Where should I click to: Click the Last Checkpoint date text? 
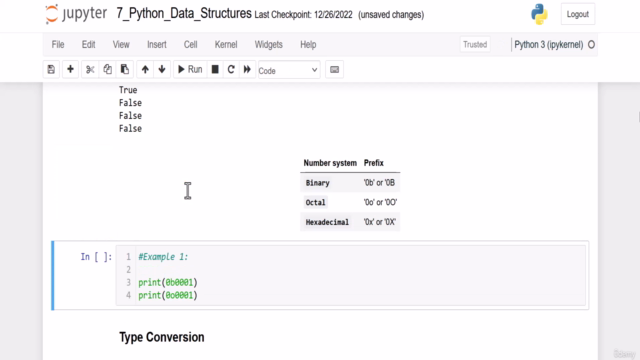[303, 15]
